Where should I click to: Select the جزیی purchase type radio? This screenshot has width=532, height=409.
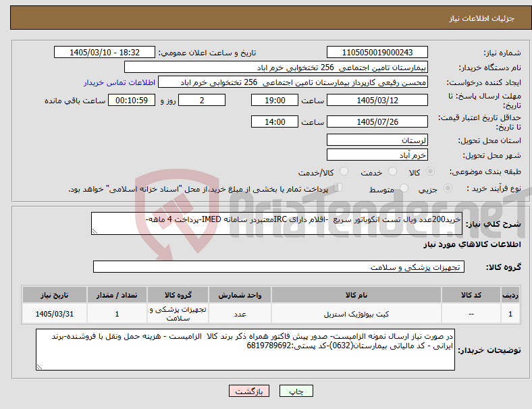click(x=448, y=188)
